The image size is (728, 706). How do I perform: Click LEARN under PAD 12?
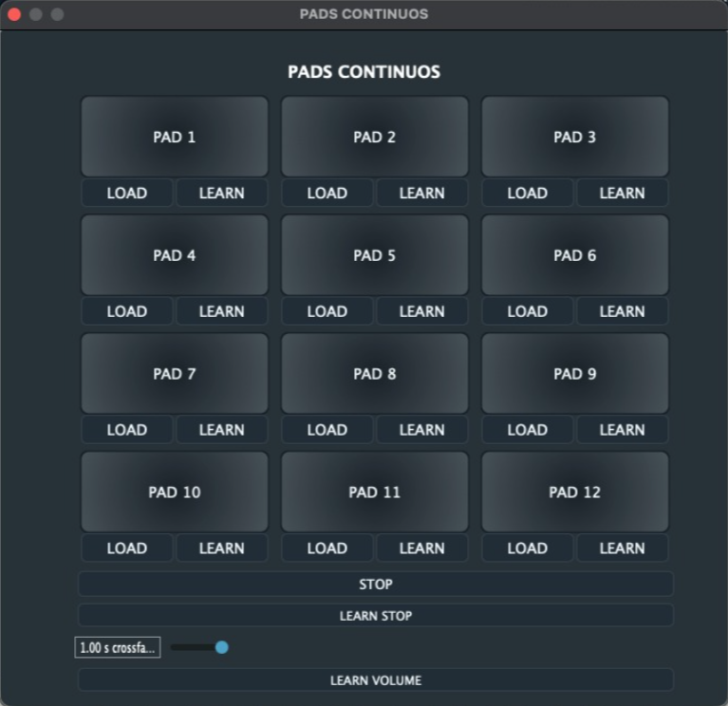point(622,548)
